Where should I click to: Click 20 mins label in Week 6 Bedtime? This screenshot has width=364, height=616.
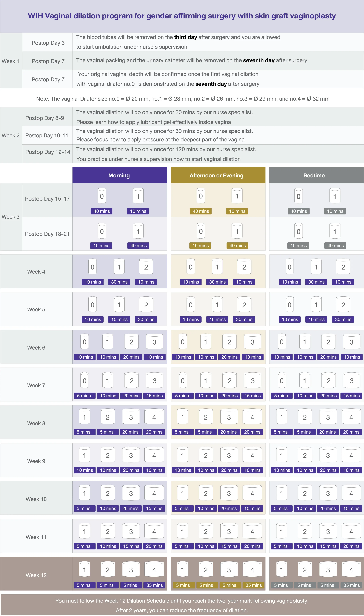(328, 357)
